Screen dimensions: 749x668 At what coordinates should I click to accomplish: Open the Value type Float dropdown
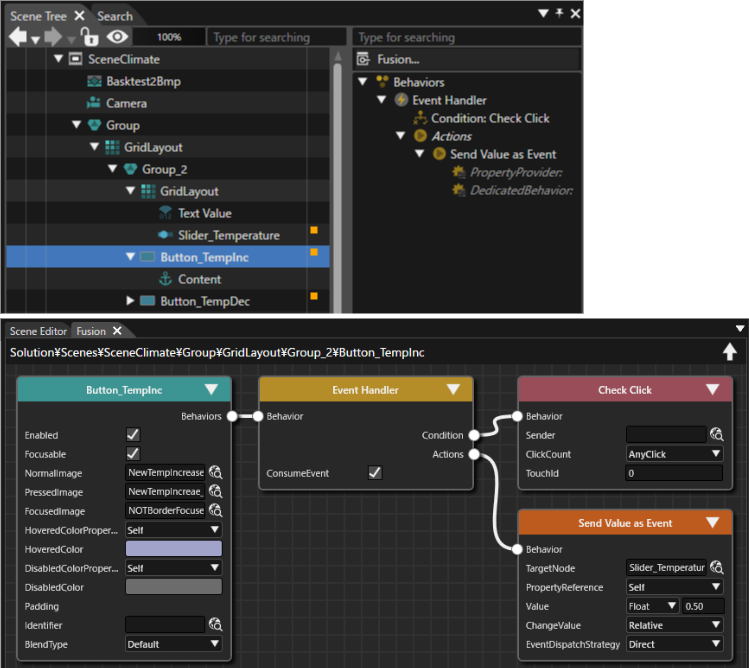pyautogui.click(x=653, y=606)
